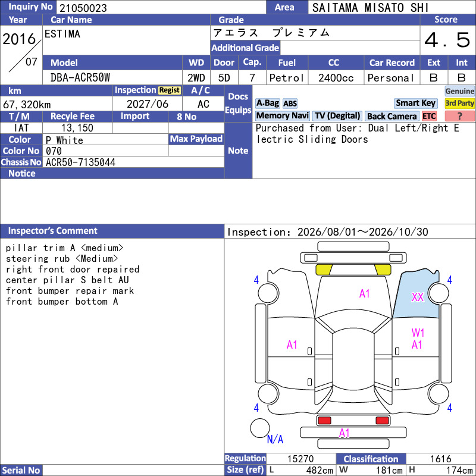
Task: Click the Petrol fuel value
Action: click(286, 78)
